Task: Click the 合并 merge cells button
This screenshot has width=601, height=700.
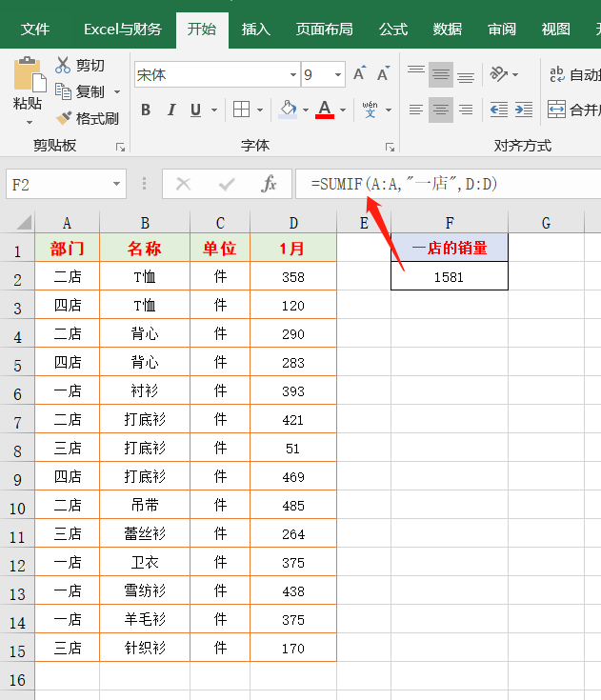Action: (574, 110)
